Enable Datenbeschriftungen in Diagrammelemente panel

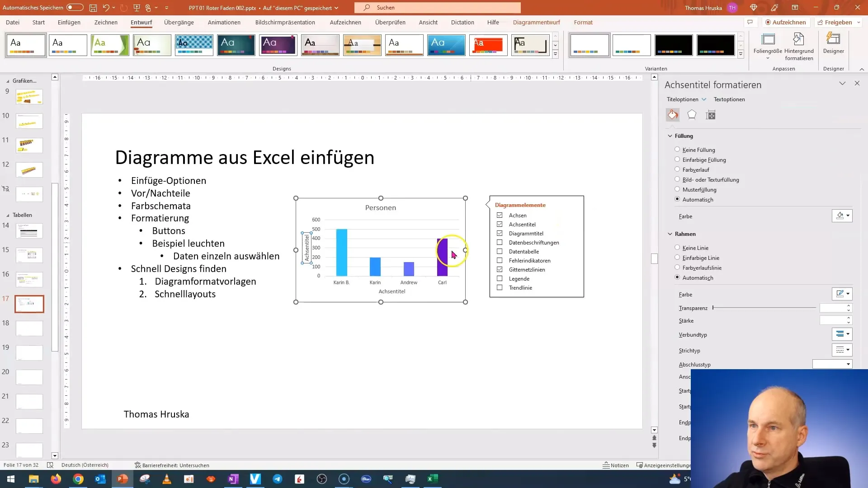tap(500, 242)
